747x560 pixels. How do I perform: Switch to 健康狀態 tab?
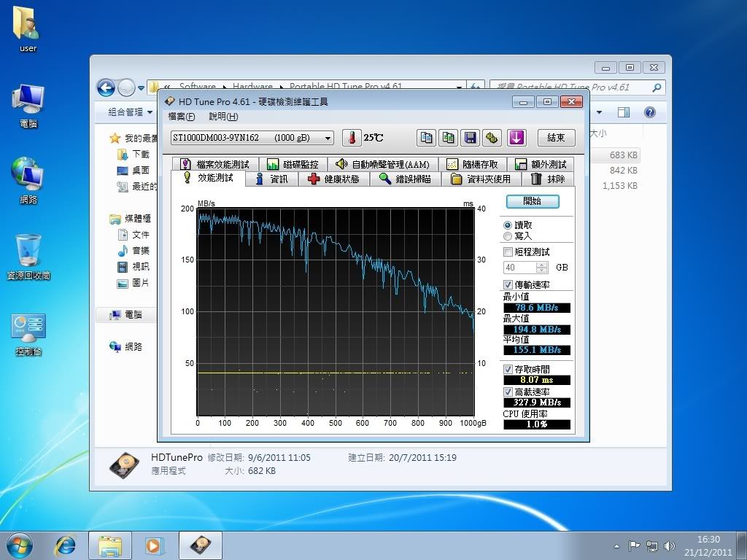pyautogui.click(x=333, y=179)
